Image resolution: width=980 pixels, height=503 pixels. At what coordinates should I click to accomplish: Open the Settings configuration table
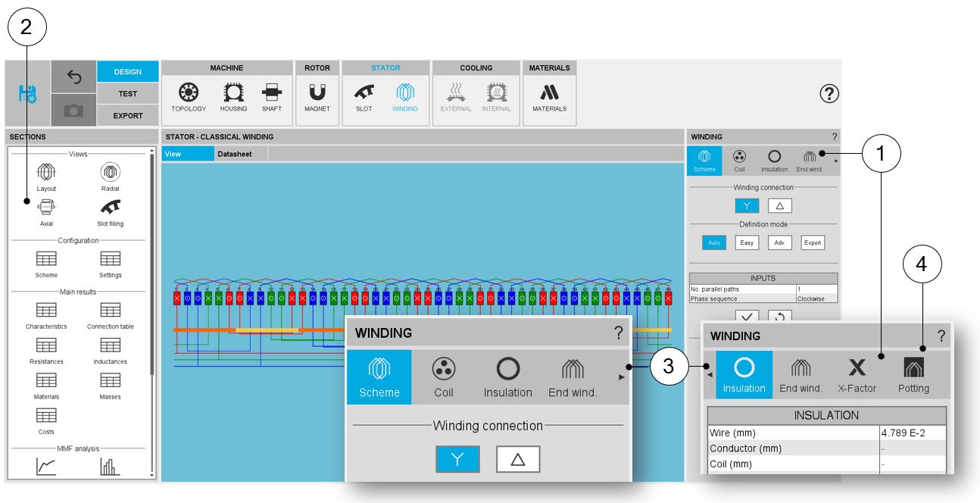[111, 264]
